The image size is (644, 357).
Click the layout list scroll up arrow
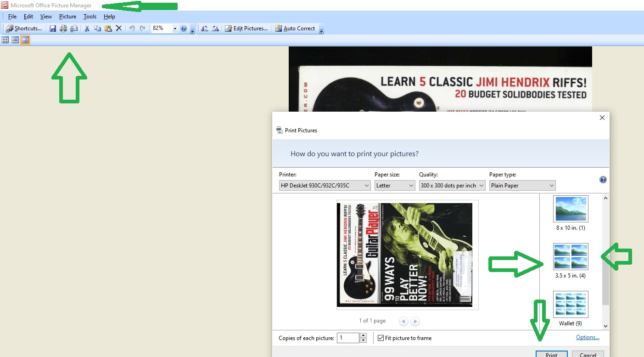click(605, 198)
